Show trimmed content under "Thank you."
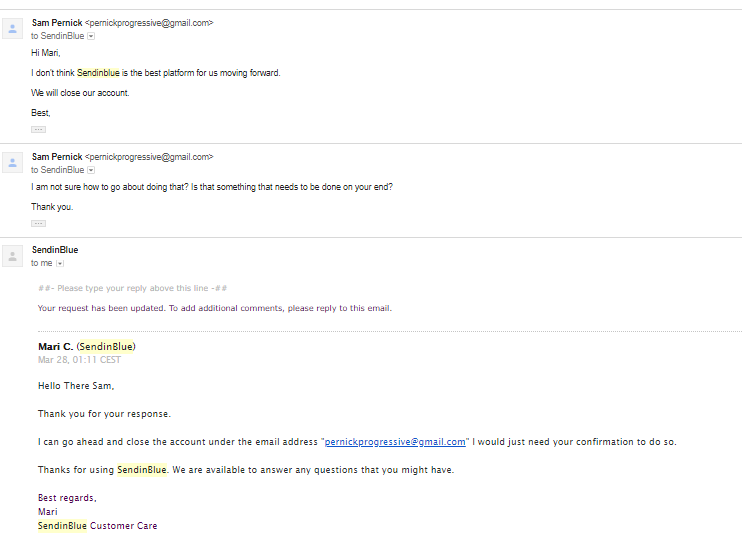This screenshot has width=742, height=552. 38,223
